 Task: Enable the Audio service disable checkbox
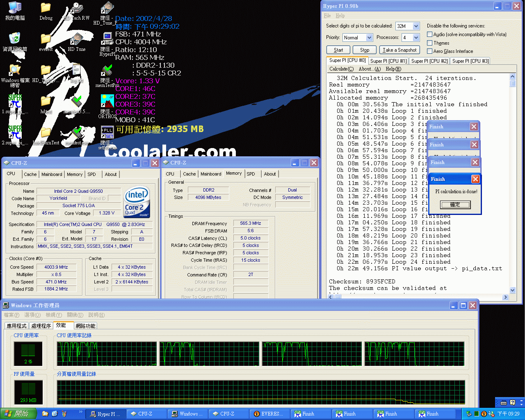click(x=430, y=34)
